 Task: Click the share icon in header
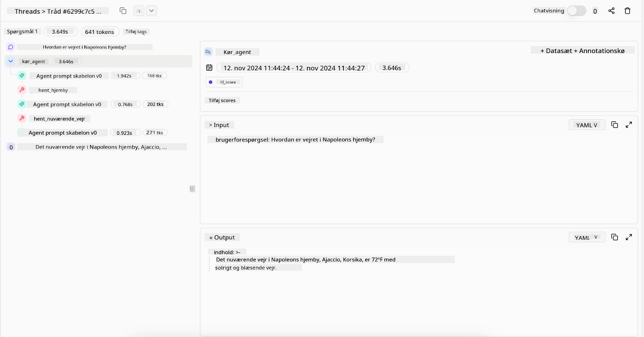(611, 11)
